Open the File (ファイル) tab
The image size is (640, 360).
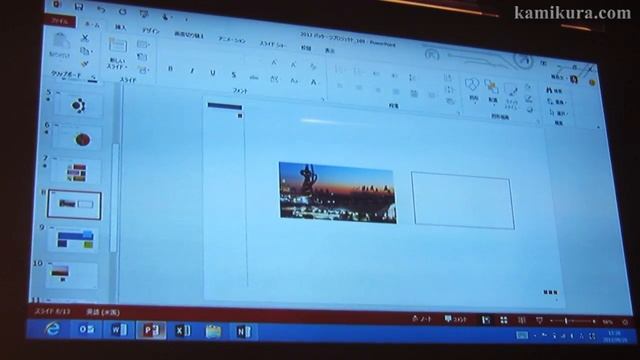[60, 21]
